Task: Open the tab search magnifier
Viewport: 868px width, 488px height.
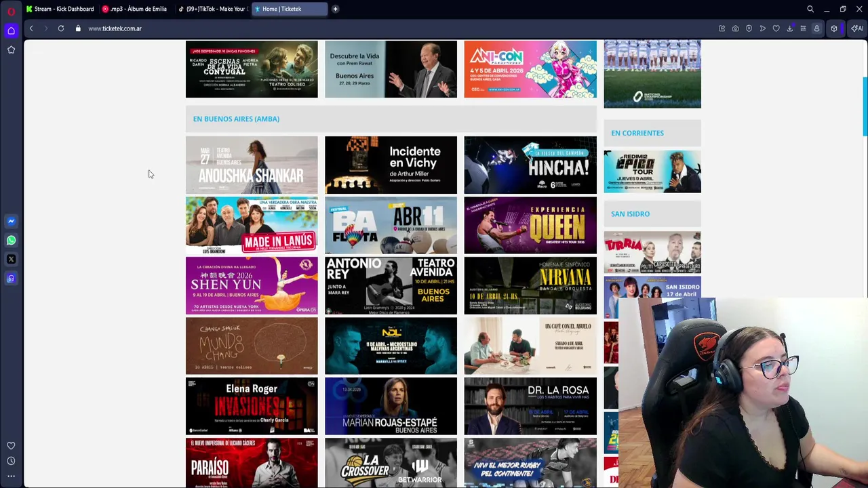Action: pyautogui.click(x=810, y=9)
